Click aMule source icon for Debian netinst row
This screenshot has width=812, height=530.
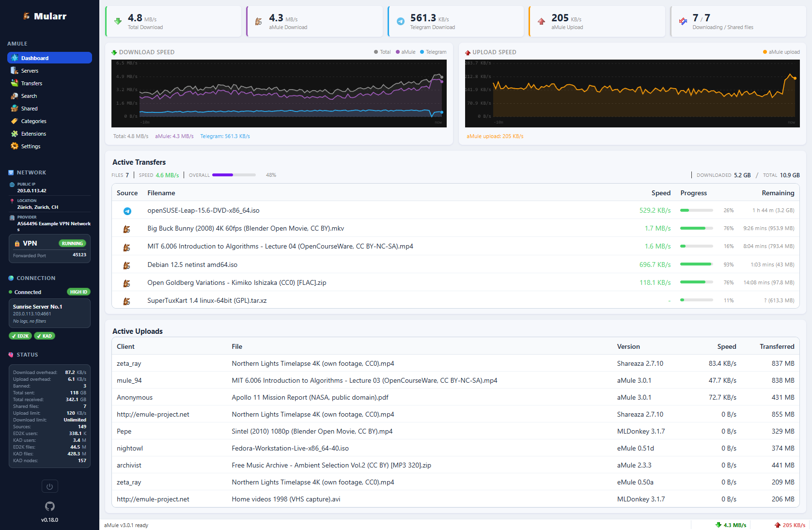tap(127, 265)
